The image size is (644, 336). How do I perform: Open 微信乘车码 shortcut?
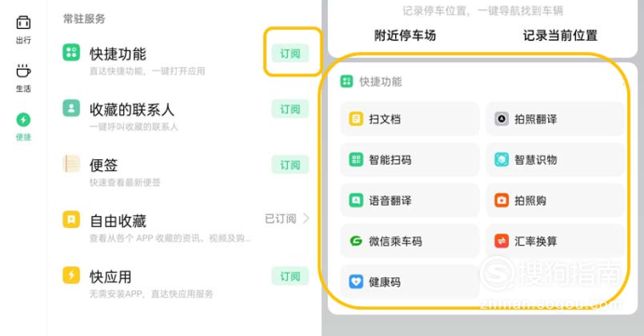pos(410,241)
